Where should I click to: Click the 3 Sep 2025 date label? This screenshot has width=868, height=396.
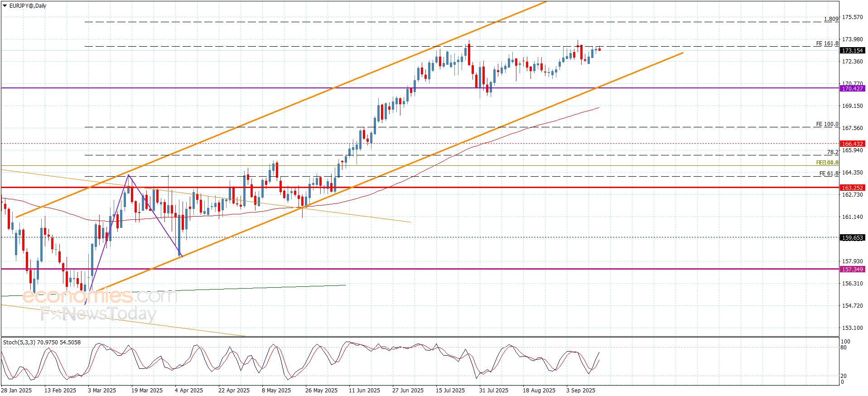(581, 391)
